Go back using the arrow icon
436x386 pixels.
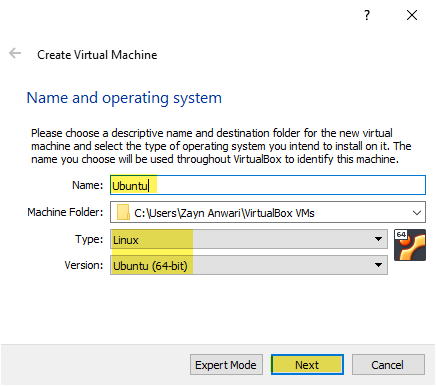[x=15, y=53]
